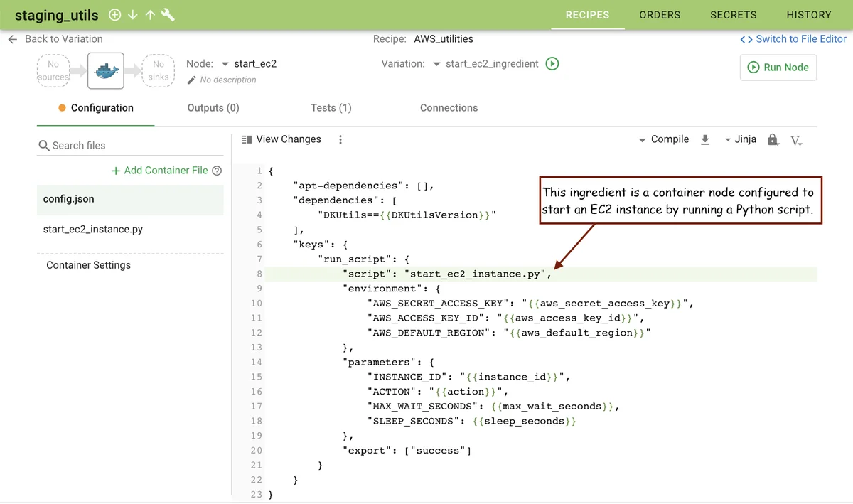
Task: Click Switch to File Editor link
Action: (x=793, y=39)
